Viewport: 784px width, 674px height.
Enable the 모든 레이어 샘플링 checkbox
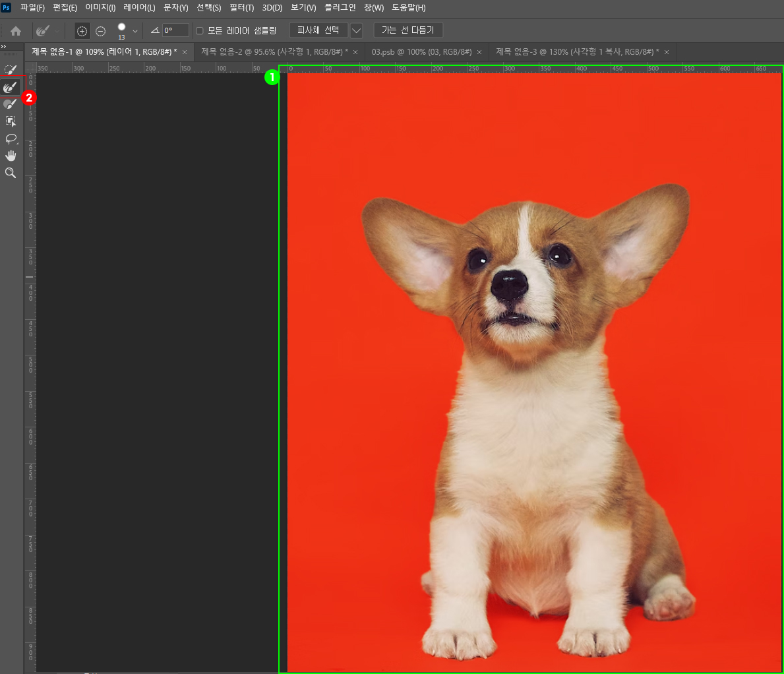pos(200,31)
